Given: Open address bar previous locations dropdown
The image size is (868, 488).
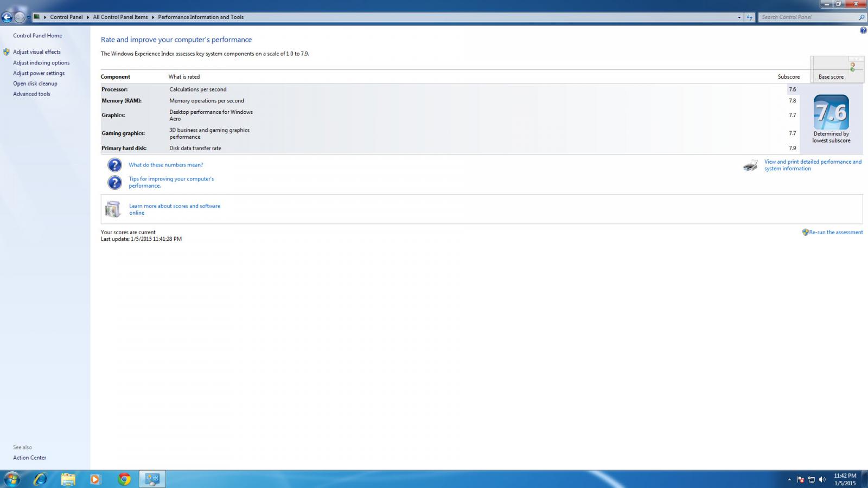Looking at the screenshot, I should point(739,17).
